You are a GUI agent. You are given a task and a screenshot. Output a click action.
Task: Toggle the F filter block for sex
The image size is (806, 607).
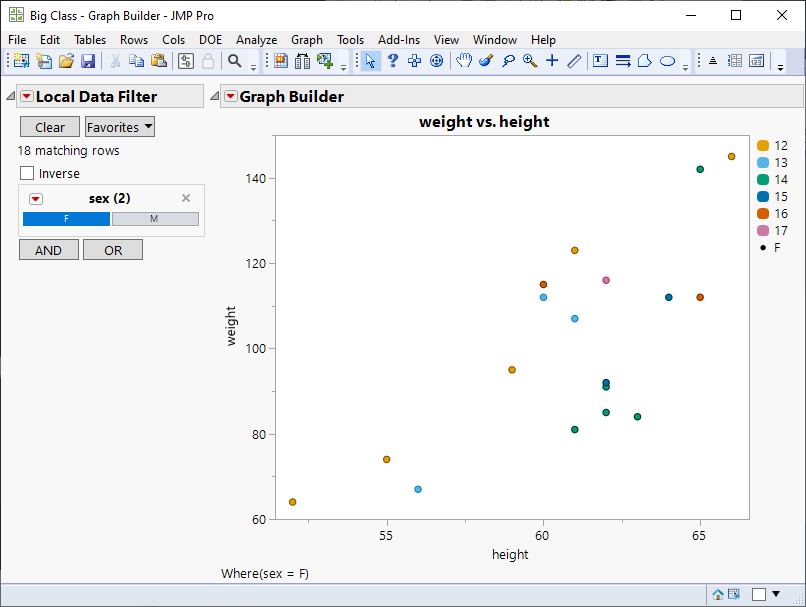66,219
